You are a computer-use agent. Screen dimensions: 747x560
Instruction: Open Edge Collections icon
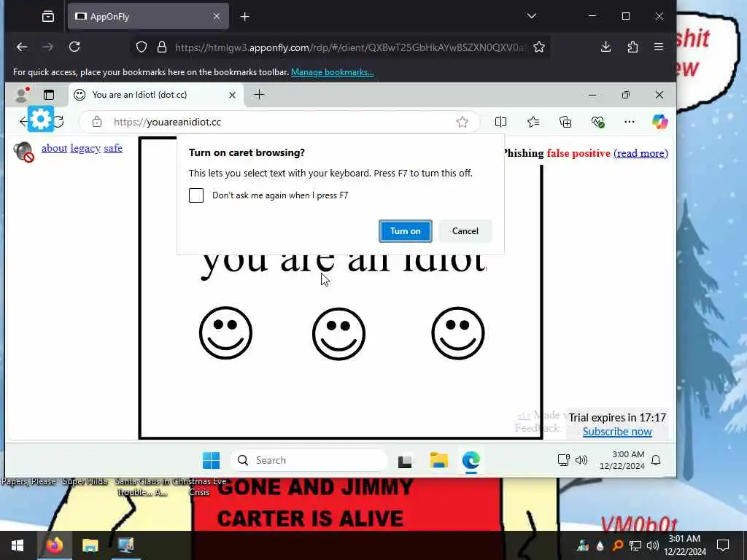pyautogui.click(x=565, y=122)
